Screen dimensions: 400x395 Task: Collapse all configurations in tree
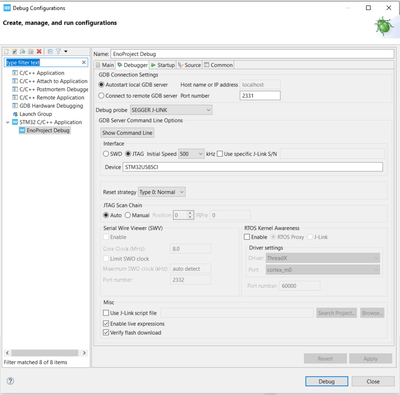(50, 51)
